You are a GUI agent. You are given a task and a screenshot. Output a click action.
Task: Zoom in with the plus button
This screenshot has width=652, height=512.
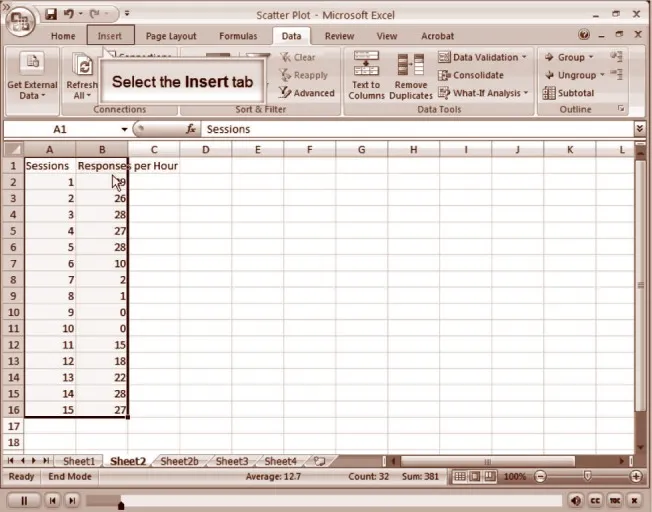click(x=636, y=476)
